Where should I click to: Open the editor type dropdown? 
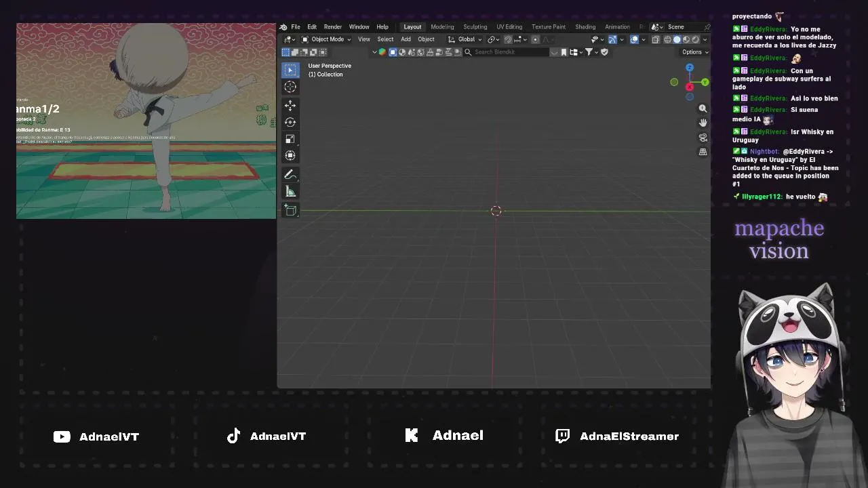tap(290, 39)
